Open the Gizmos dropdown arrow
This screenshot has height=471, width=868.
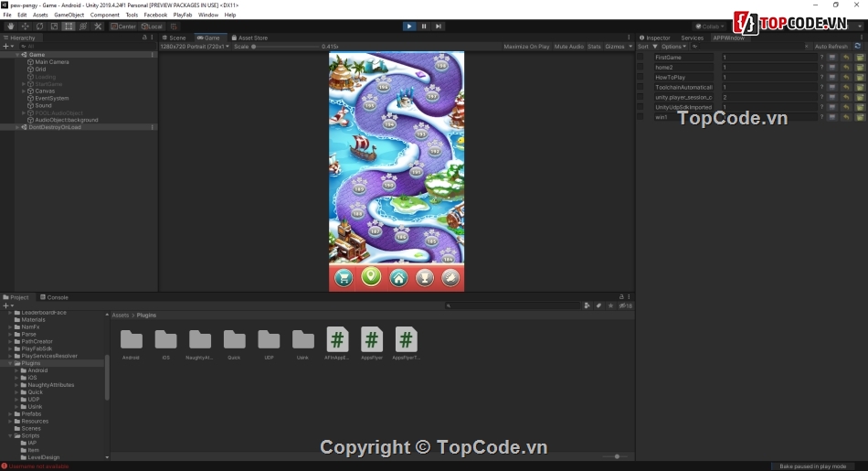(630, 47)
